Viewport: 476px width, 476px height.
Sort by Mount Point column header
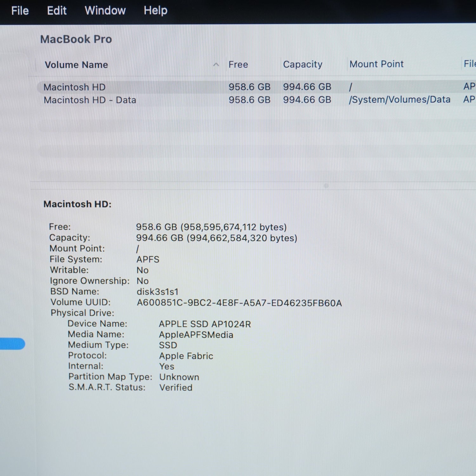click(376, 64)
